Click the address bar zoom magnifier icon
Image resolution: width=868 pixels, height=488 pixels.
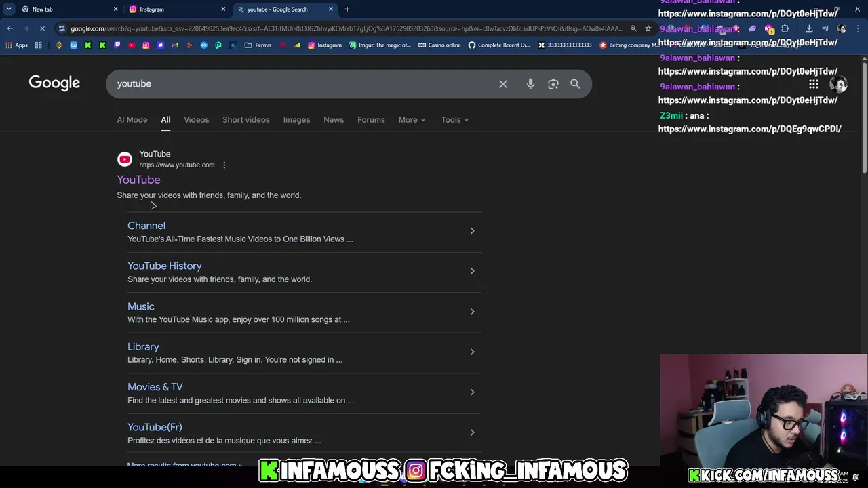[x=633, y=28]
